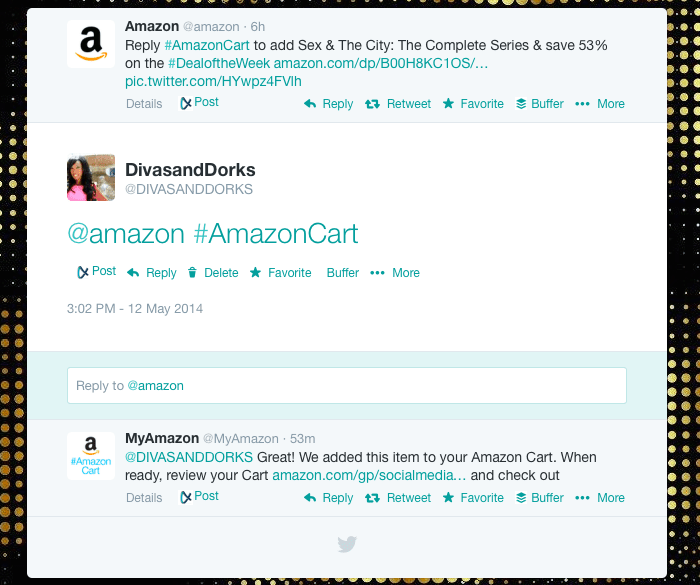Expand More menu on DivasandDorks tweet
700x585 pixels.
coord(395,273)
